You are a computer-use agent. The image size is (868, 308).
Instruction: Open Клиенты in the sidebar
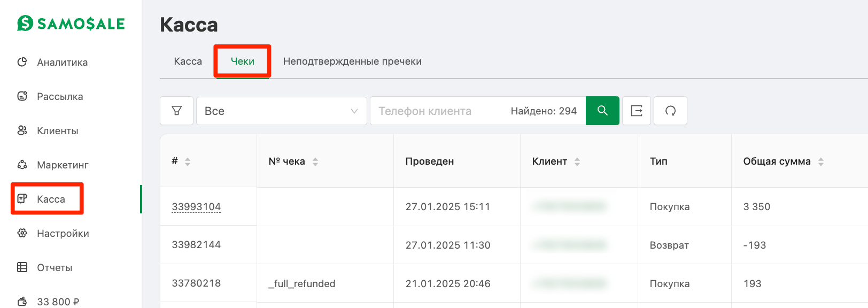(58, 130)
